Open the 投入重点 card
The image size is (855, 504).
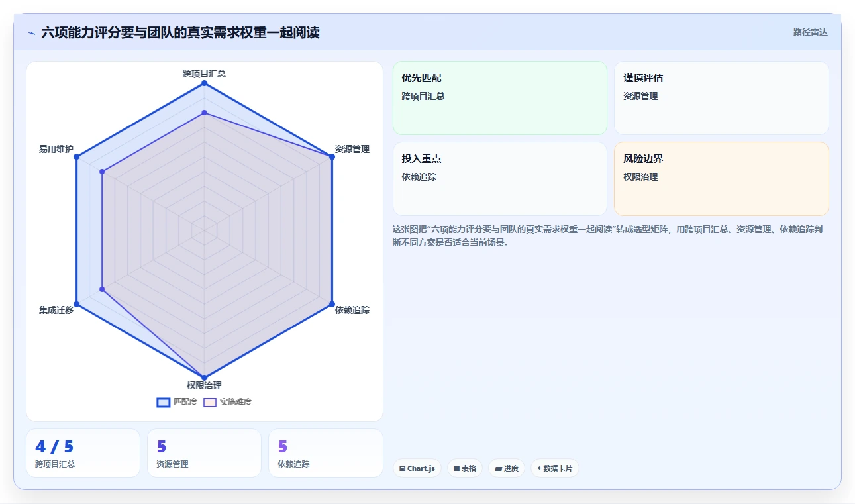500,179
